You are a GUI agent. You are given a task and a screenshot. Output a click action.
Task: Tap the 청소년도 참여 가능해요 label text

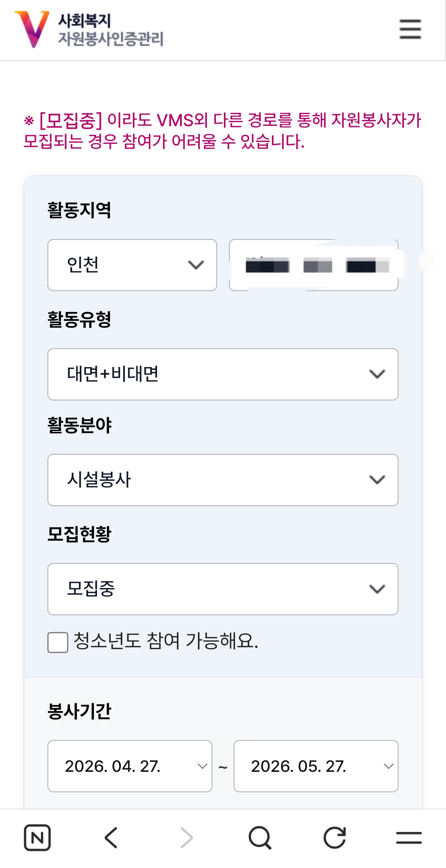point(166,640)
